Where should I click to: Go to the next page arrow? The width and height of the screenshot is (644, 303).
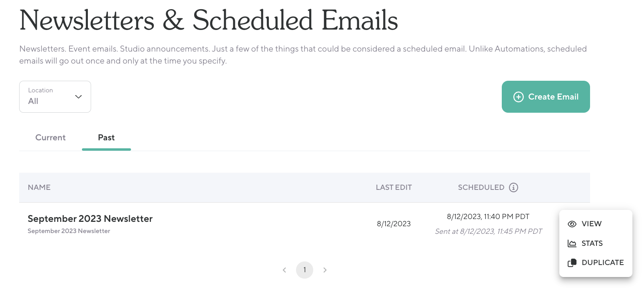[325, 270]
